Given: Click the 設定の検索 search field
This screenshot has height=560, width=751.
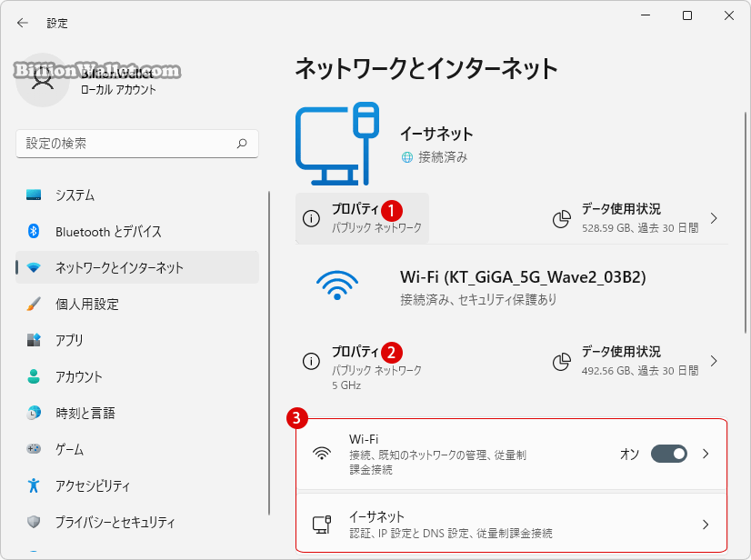Looking at the screenshot, I should [x=137, y=144].
